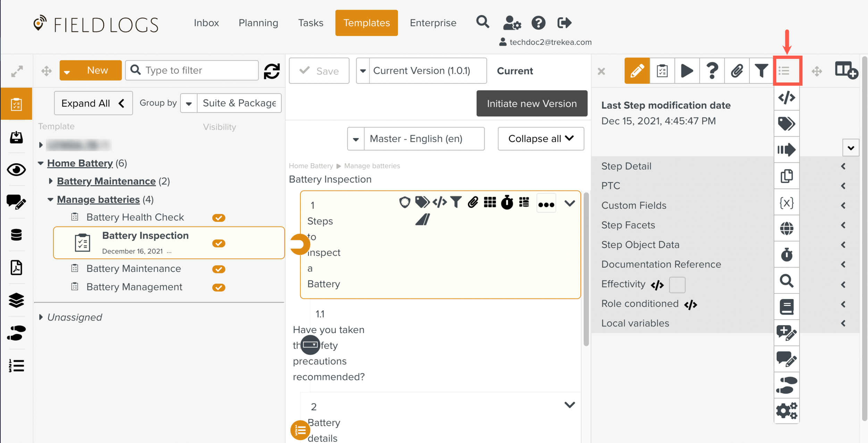Viewport: 868px width, 443px height.
Task: Click the funnel filter icon in right toolbar
Action: pyautogui.click(x=761, y=71)
